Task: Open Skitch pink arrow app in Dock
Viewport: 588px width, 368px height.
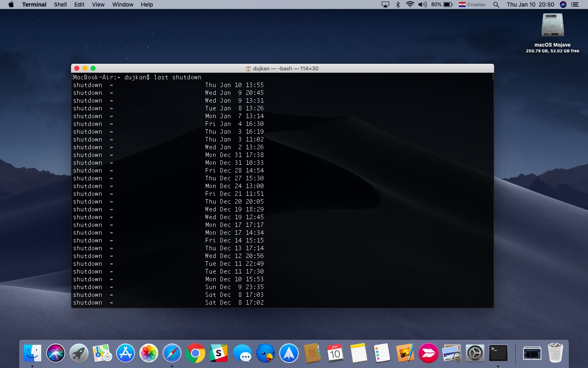Action: pyautogui.click(x=428, y=353)
